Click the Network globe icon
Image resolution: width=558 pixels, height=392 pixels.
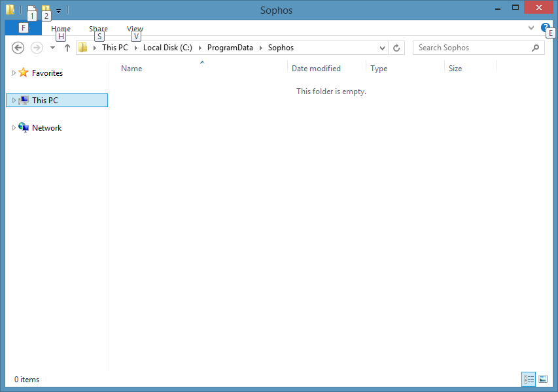pyautogui.click(x=24, y=127)
